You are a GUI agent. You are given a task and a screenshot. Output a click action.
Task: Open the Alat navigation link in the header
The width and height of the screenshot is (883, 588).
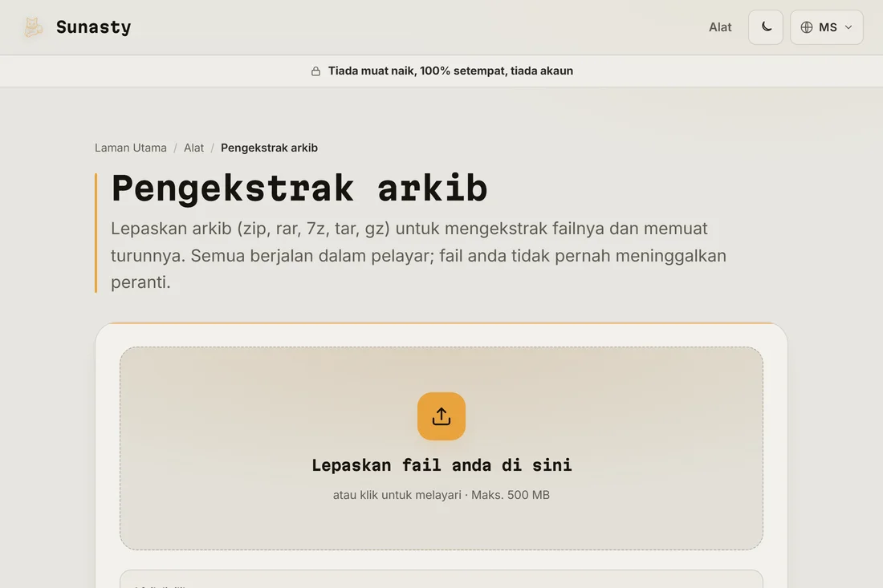click(x=720, y=27)
